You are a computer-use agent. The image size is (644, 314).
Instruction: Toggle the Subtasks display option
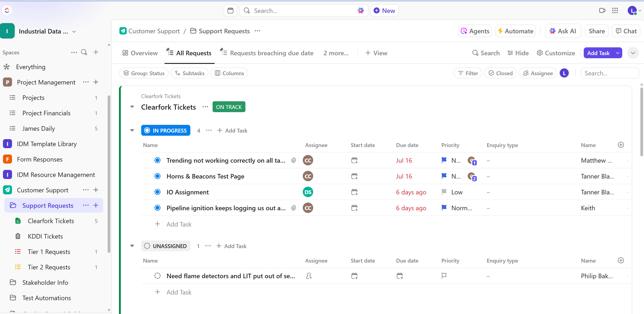click(x=189, y=73)
